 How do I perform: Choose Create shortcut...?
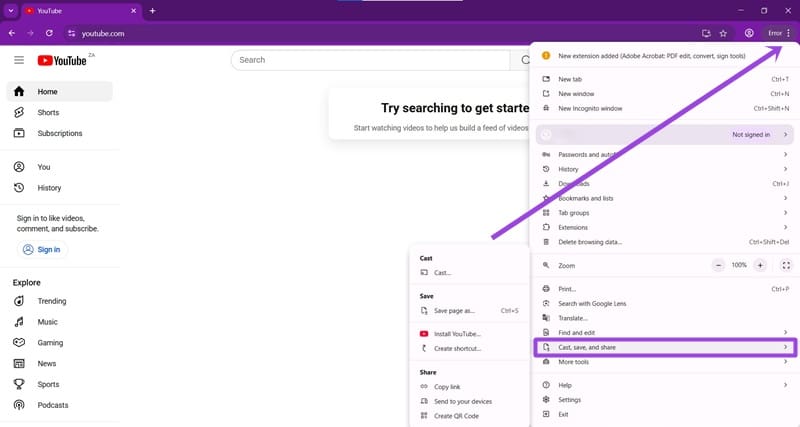(x=469, y=348)
